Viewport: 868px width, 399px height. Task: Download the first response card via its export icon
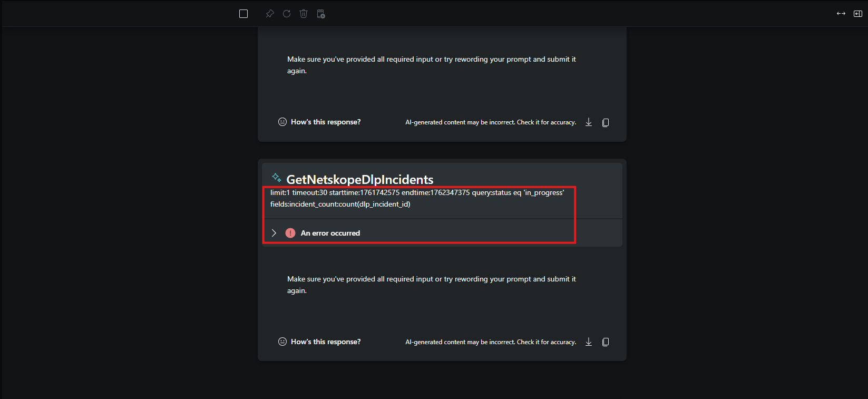pyautogui.click(x=589, y=122)
